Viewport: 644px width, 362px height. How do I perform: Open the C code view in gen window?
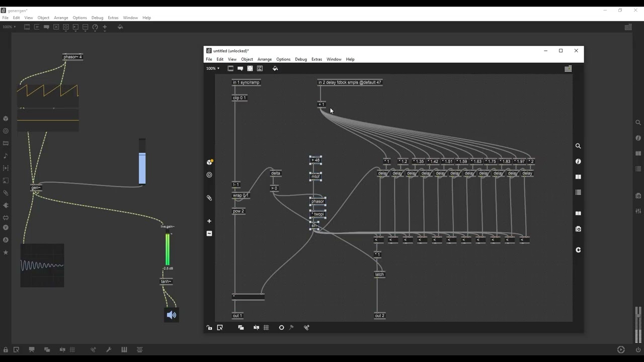pos(578,250)
